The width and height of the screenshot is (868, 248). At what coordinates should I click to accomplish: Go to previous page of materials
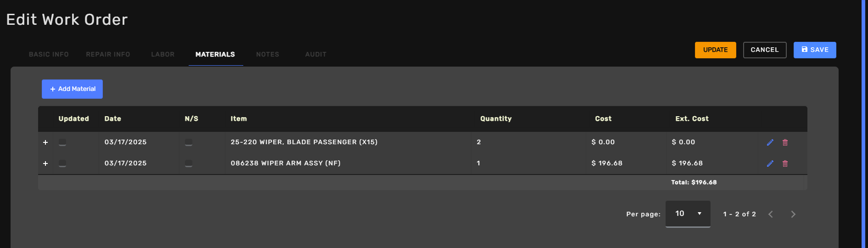(771, 214)
